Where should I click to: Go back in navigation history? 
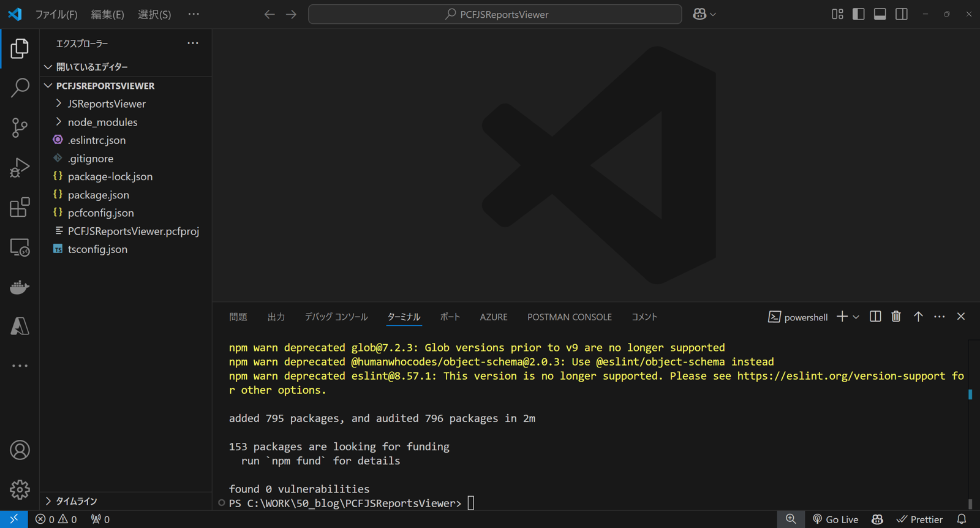point(269,14)
